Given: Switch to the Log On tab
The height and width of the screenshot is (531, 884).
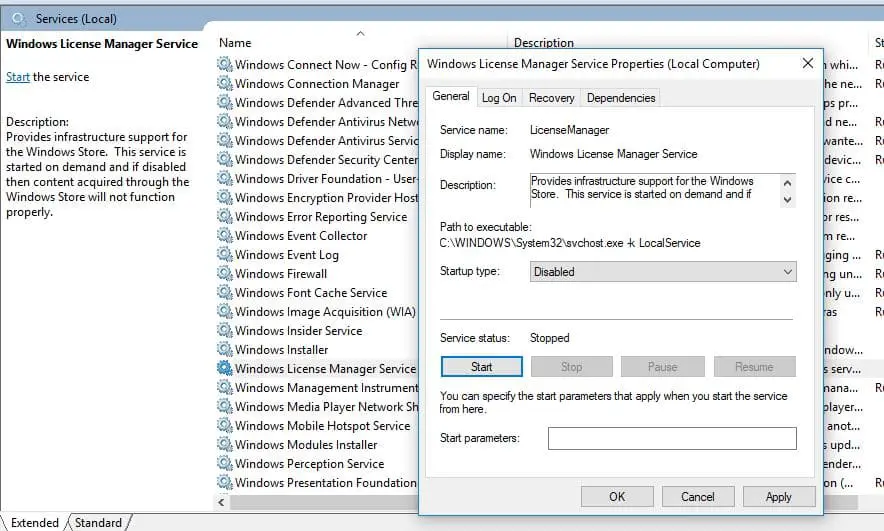Looking at the screenshot, I should coord(499,98).
